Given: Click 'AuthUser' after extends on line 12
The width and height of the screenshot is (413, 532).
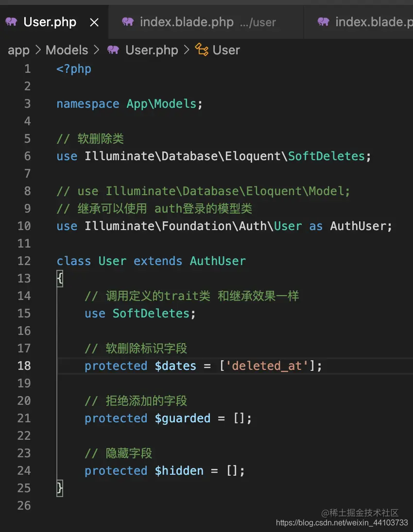Looking at the screenshot, I should click(218, 261).
